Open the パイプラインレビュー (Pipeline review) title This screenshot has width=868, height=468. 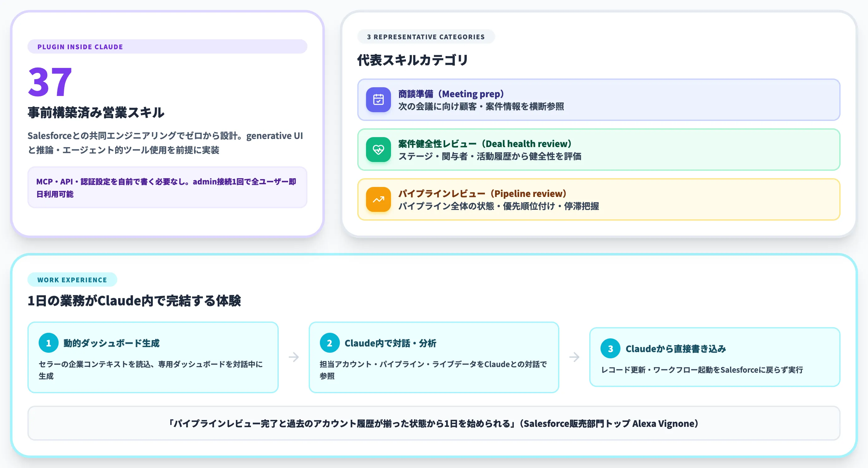(483, 193)
